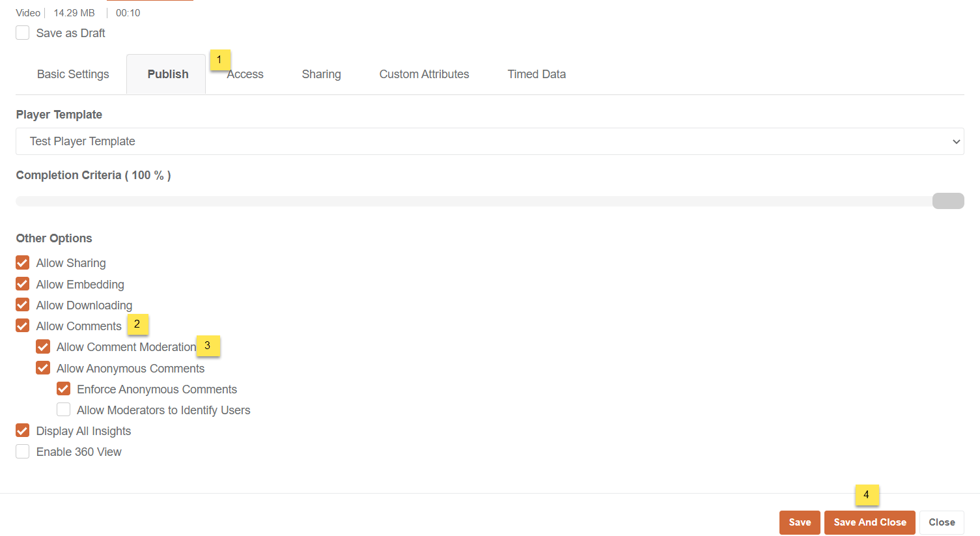Disable Allow Anonymous Comments
This screenshot has height=536, width=980.
tap(43, 369)
